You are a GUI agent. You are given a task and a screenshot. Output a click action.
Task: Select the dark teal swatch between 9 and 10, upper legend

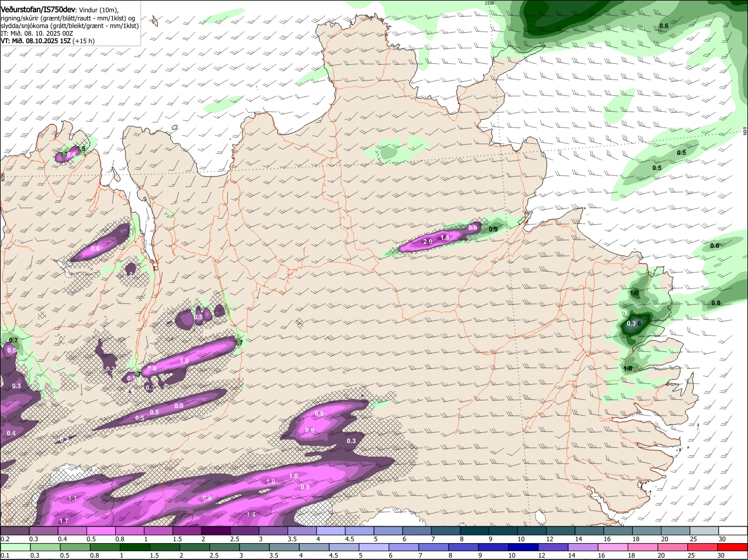[x=504, y=531]
